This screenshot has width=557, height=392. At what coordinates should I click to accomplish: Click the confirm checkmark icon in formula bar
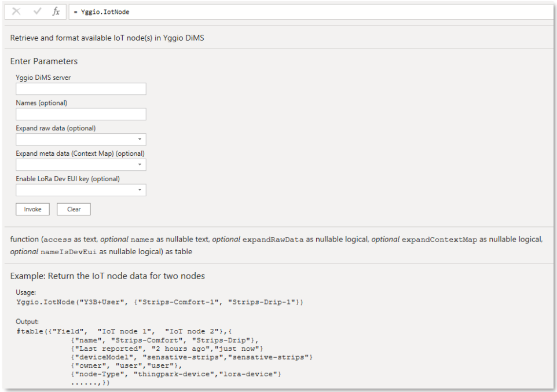point(37,12)
